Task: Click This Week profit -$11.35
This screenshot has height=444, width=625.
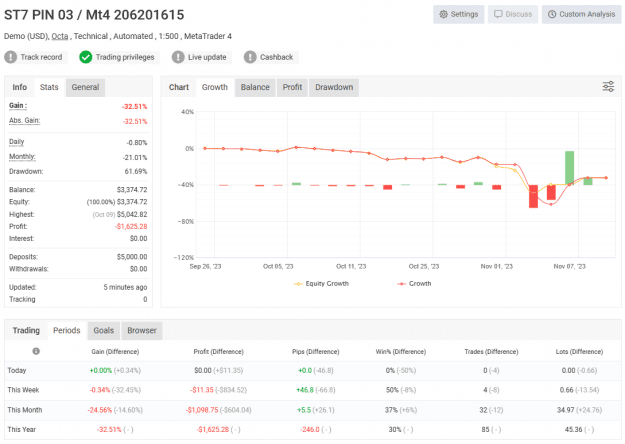Action: click(202, 390)
